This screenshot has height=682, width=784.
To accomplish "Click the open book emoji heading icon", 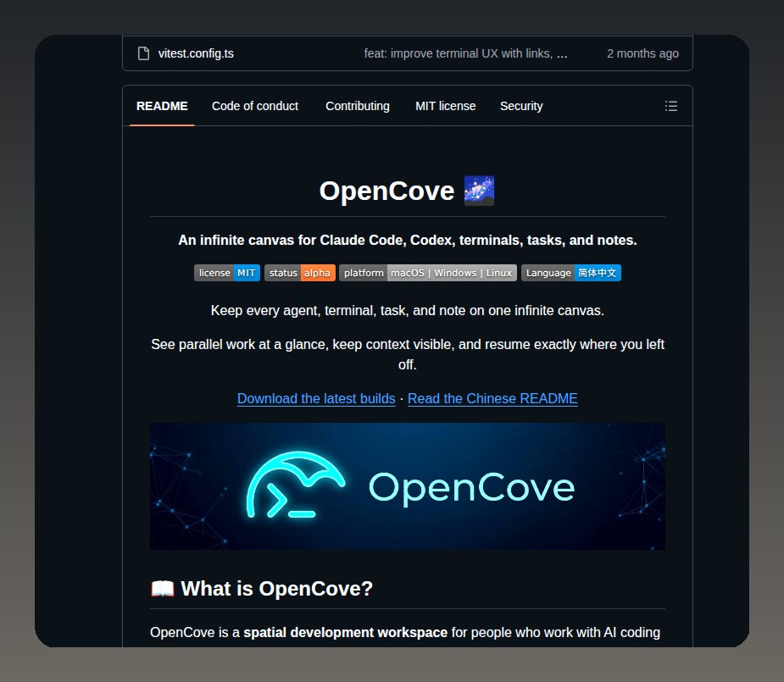I will 163,589.
